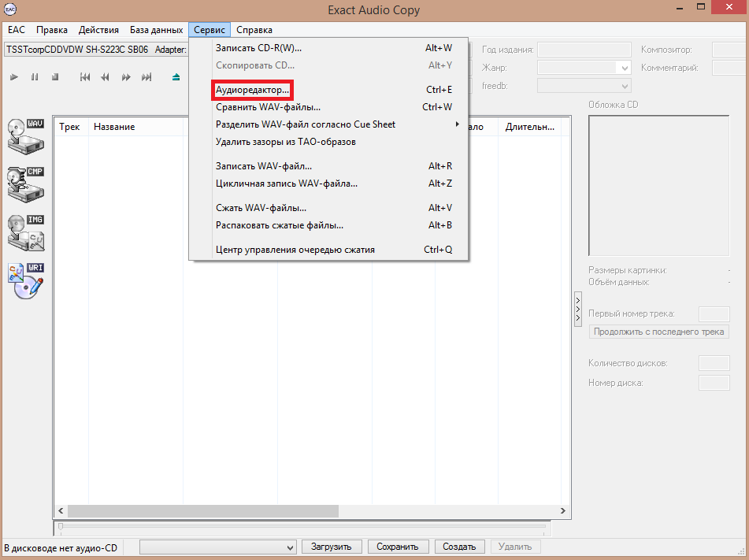Click Продолжить с последнего трека button
The image size is (749, 560).
(659, 332)
